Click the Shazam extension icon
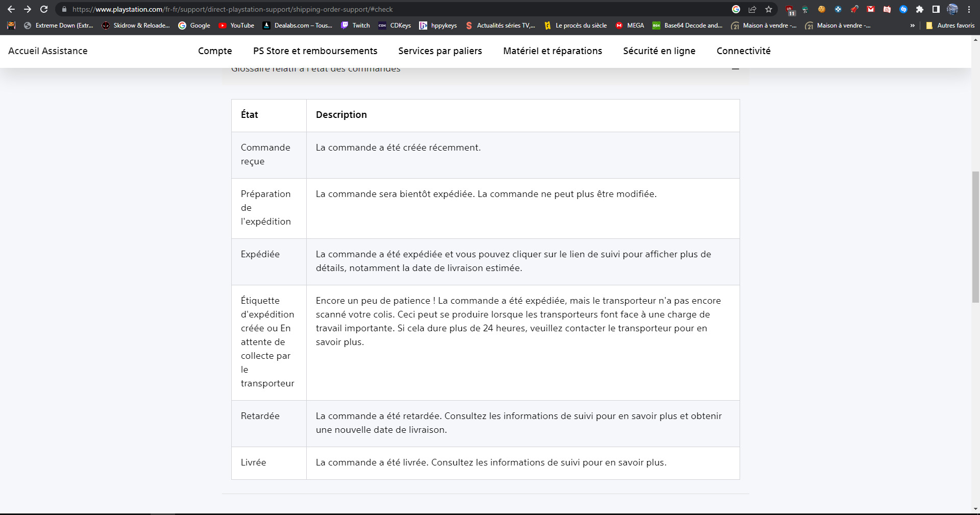This screenshot has height=515, width=980. [903, 9]
